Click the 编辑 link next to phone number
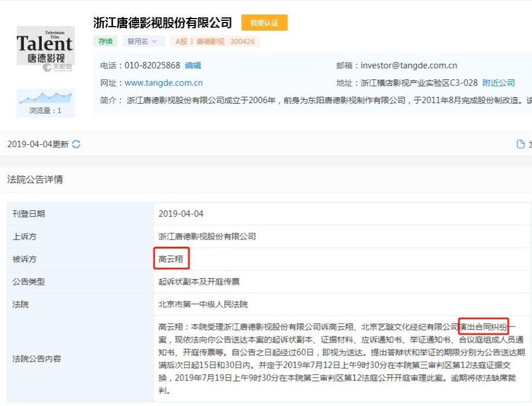The height and width of the screenshot is (406, 532). (x=193, y=65)
